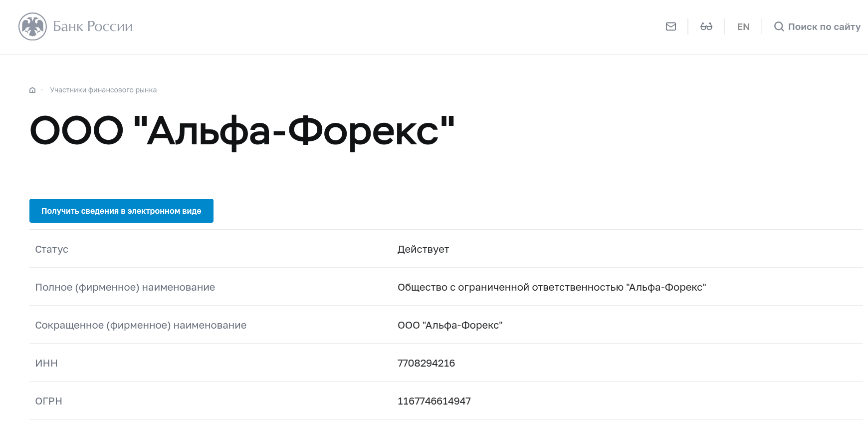Go to the home breadcrumb icon
Screen dimensions: 868x421
[32, 90]
